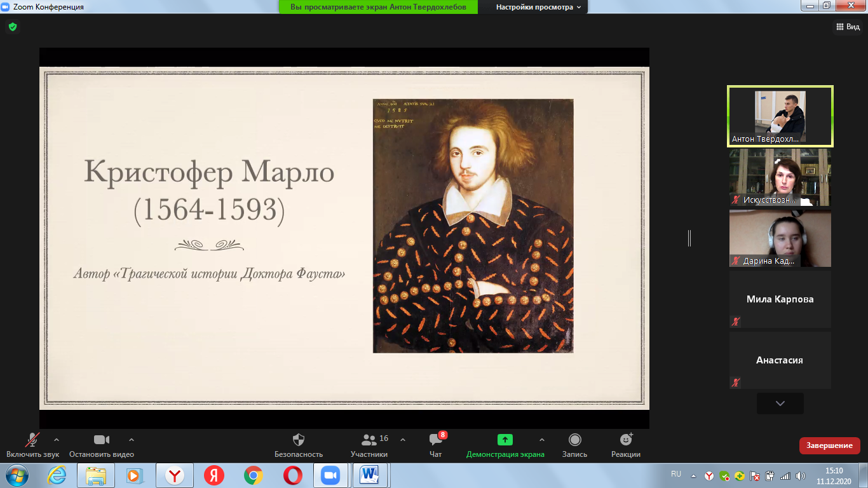Click the RU language indicator
Image resolution: width=868 pixels, height=488 pixels.
(676, 474)
